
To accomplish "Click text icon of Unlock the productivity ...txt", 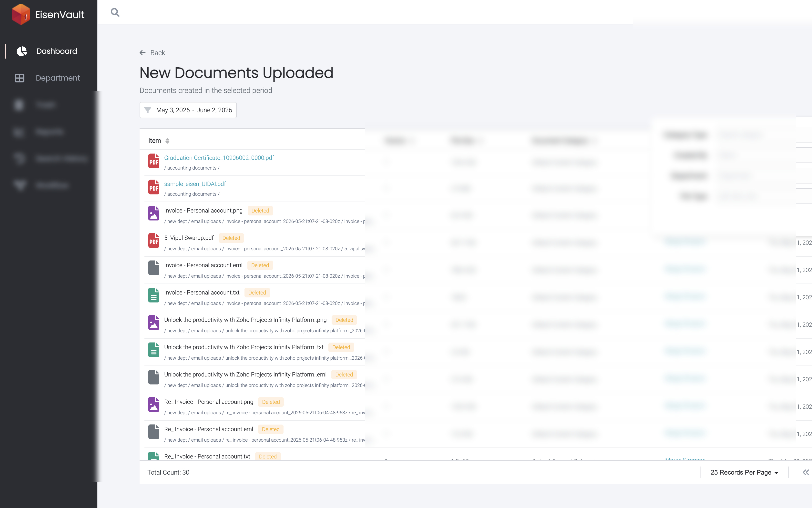I will click(154, 350).
